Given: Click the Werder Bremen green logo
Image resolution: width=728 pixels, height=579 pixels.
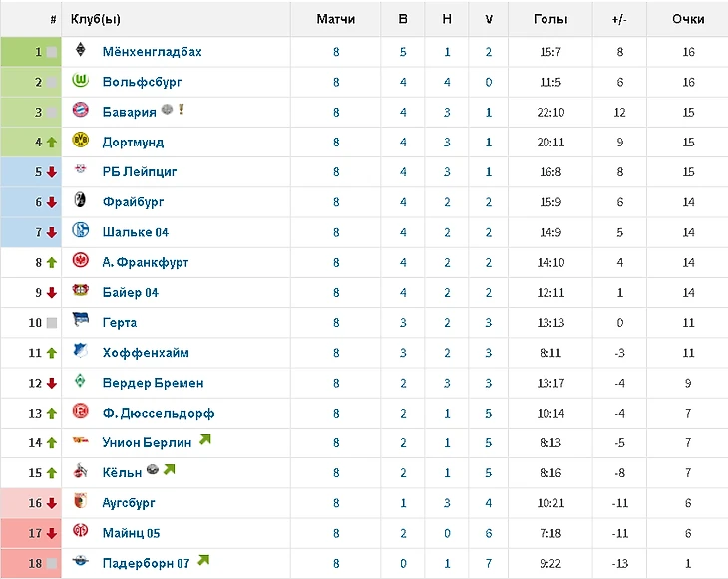Looking at the screenshot, I should click(82, 382).
